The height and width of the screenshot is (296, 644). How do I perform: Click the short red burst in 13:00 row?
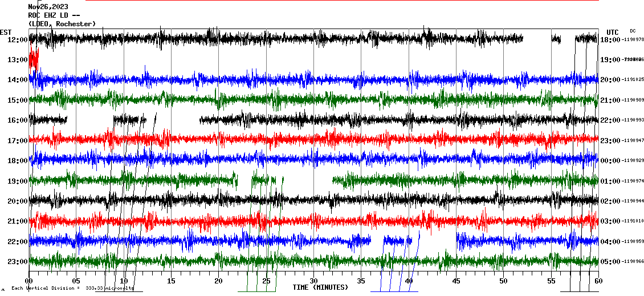(34, 59)
